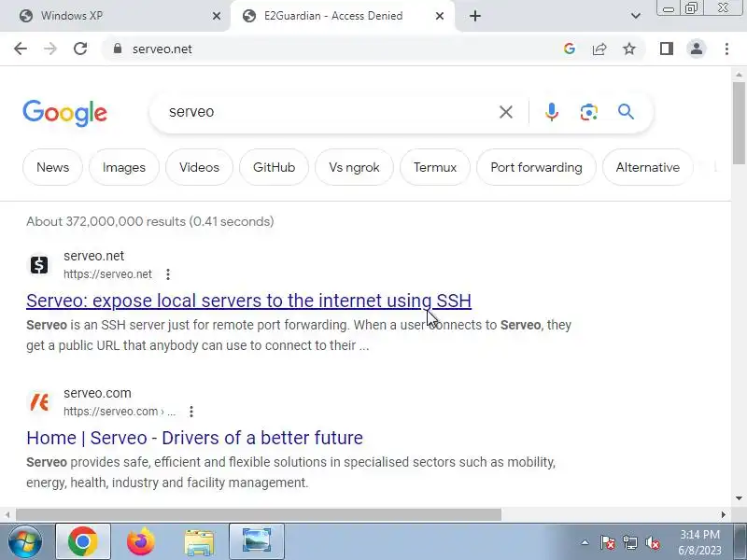Clear the search query with X

(506, 112)
